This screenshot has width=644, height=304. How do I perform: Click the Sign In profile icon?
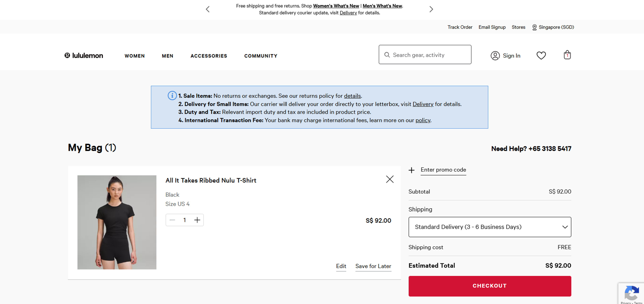pos(495,56)
